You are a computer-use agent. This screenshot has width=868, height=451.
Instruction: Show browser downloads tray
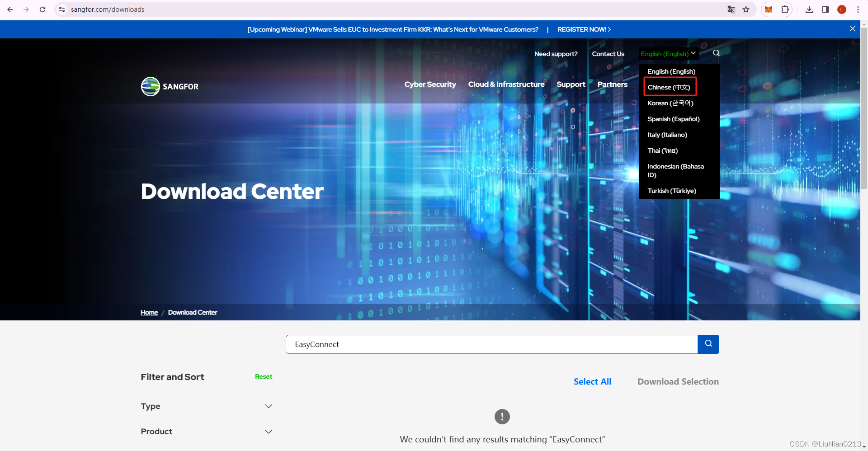pos(809,9)
